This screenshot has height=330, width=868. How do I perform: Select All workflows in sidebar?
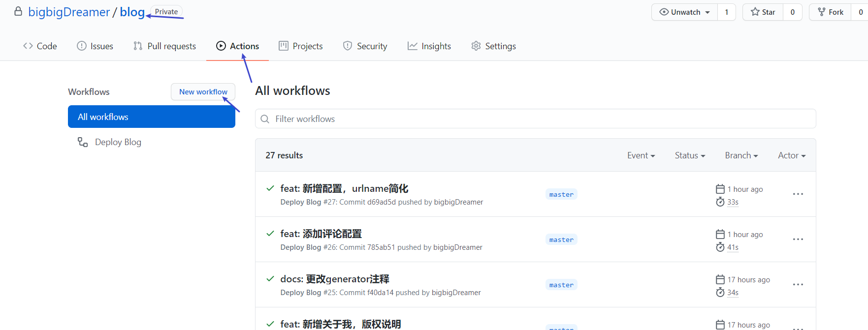pyautogui.click(x=152, y=117)
